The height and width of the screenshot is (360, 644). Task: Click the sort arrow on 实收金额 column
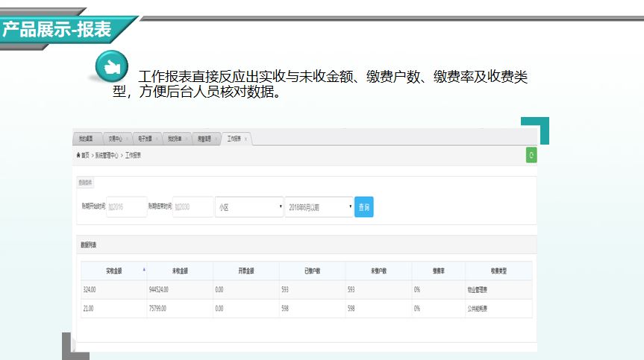click(x=143, y=268)
